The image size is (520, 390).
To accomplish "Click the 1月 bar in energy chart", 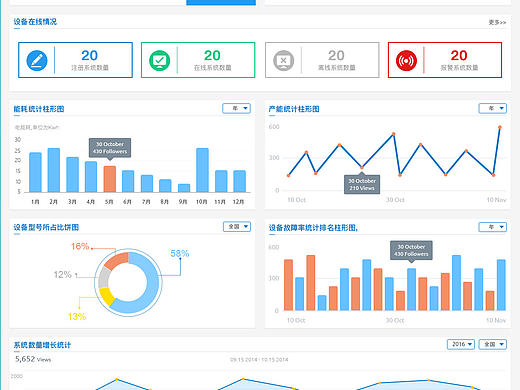I will (35, 172).
